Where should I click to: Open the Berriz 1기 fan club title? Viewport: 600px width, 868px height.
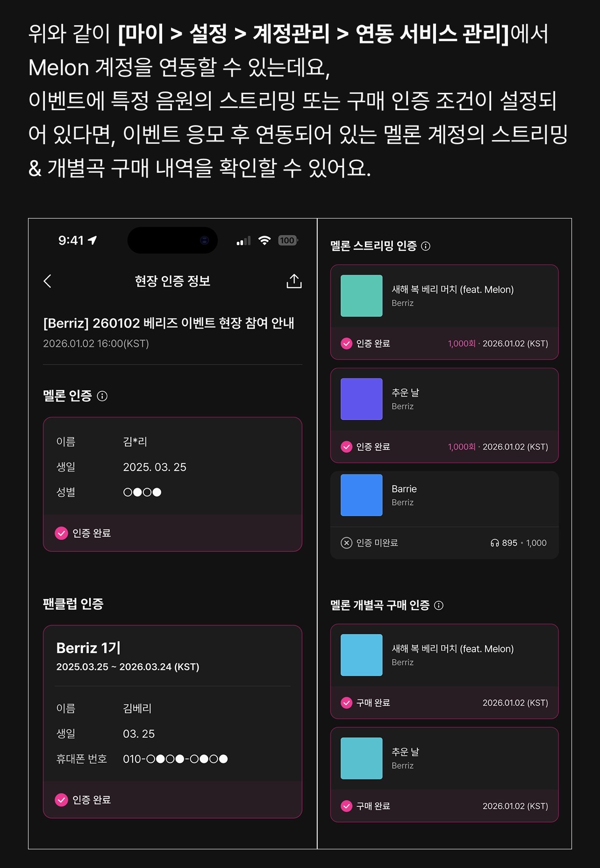88,648
